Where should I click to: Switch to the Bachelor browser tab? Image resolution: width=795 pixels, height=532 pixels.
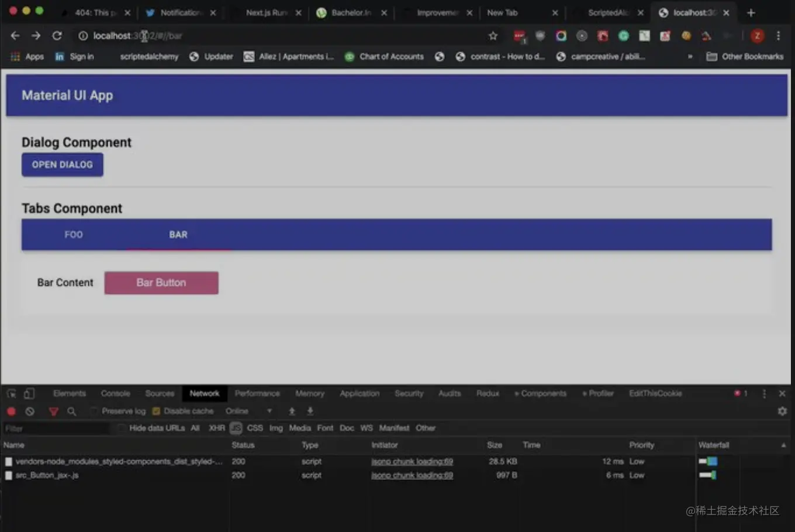[351, 12]
